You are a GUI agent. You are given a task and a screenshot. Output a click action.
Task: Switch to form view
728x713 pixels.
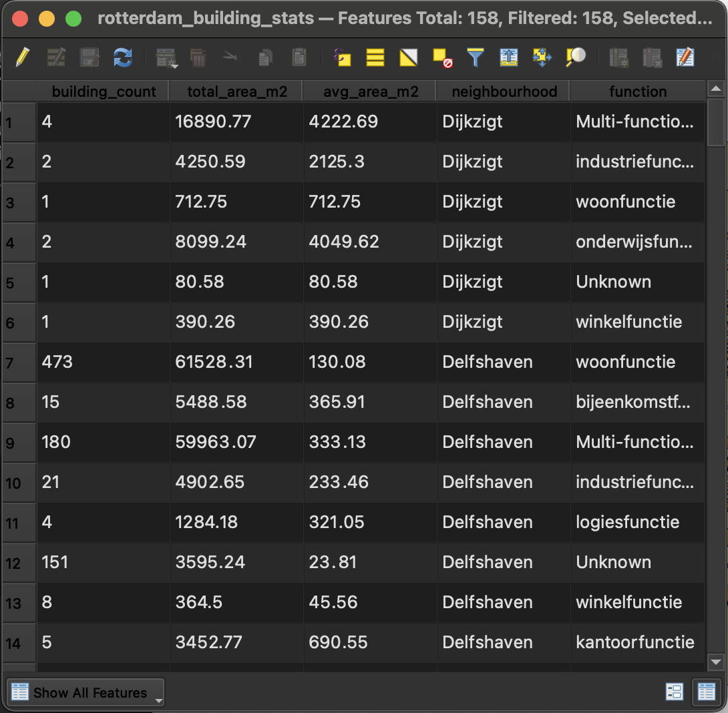pyautogui.click(x=675, y=692)
